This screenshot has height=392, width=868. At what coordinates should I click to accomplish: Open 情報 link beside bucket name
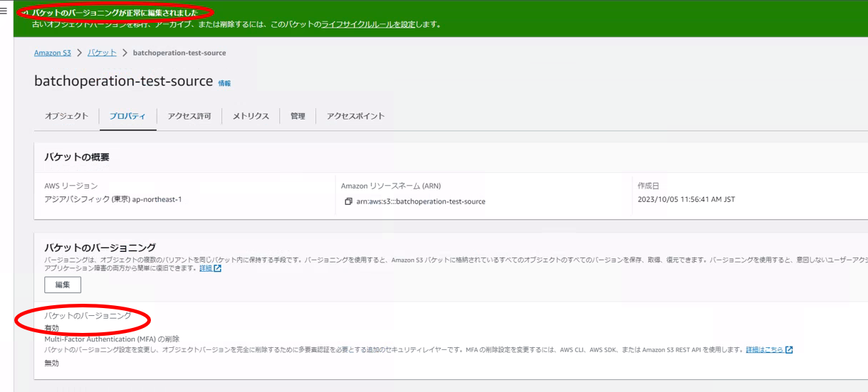[x=224, y=83]
